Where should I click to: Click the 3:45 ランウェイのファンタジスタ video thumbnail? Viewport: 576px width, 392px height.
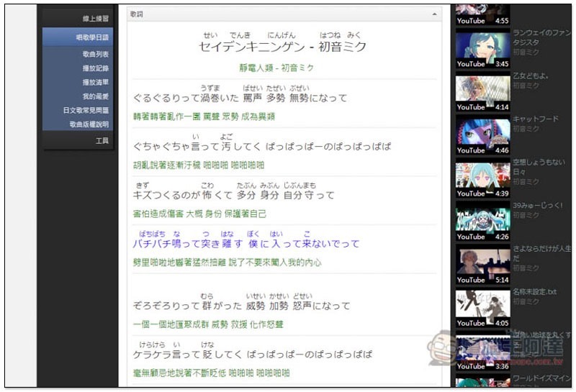point(482,47)
